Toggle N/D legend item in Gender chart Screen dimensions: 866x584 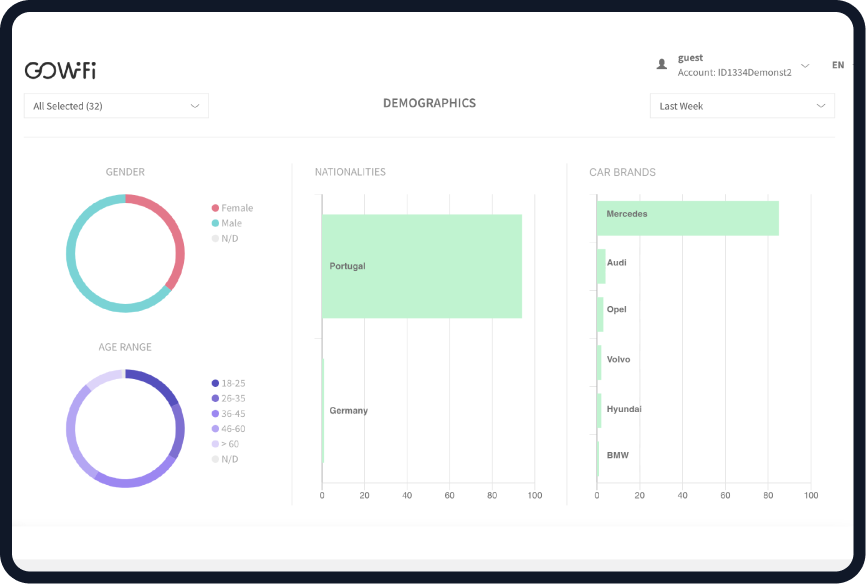coord(225,238)
